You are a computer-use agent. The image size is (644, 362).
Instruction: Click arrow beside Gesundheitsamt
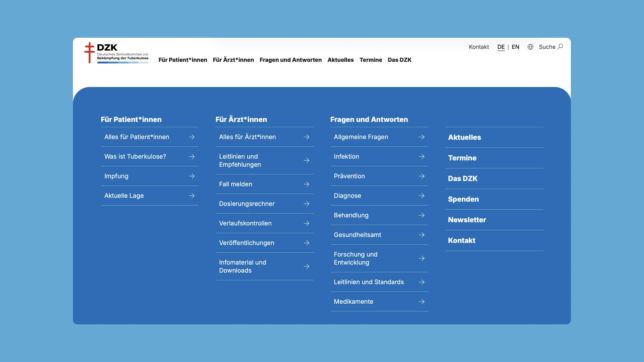422,235
